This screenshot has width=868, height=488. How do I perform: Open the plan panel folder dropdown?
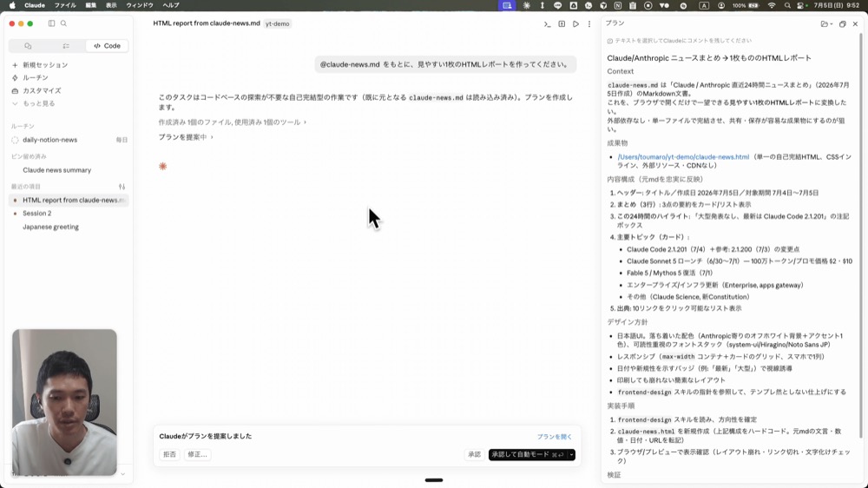[x=826, y=23]
